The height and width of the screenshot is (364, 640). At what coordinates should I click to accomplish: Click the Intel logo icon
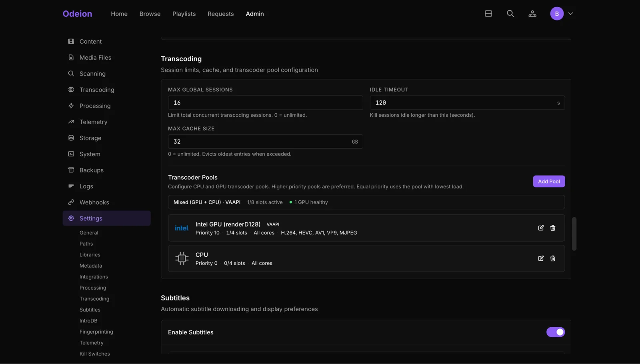pyautogui.click(x=182, y=228)
